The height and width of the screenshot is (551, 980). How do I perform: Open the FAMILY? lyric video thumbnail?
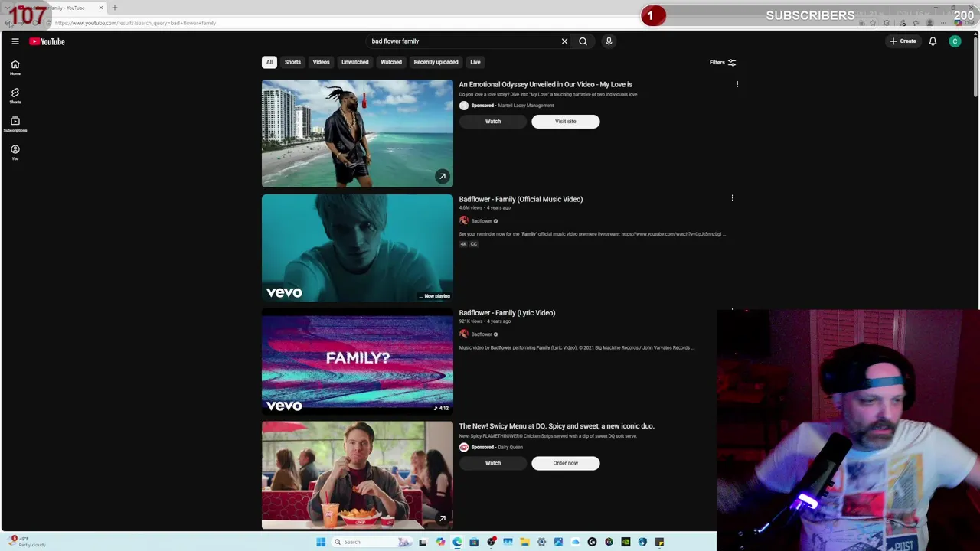(x=357, y=361)
